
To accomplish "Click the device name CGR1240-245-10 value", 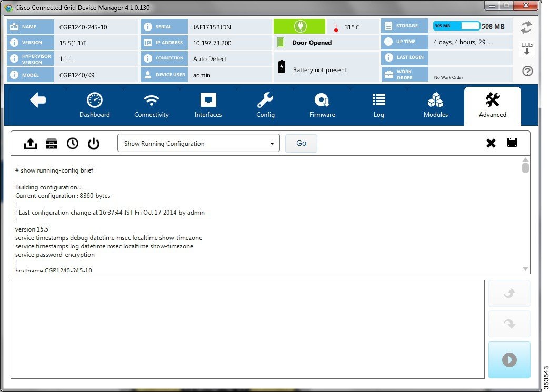I will [83, 27].
